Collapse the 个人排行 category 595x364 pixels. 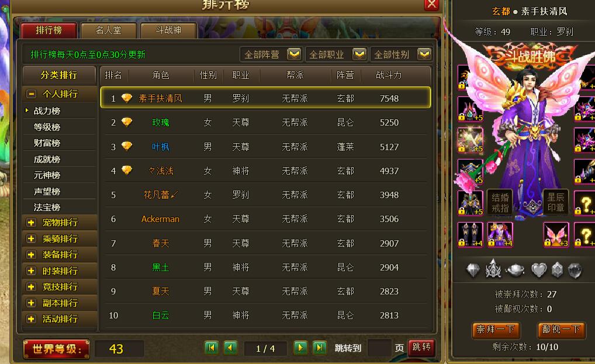tap(32, 93)
